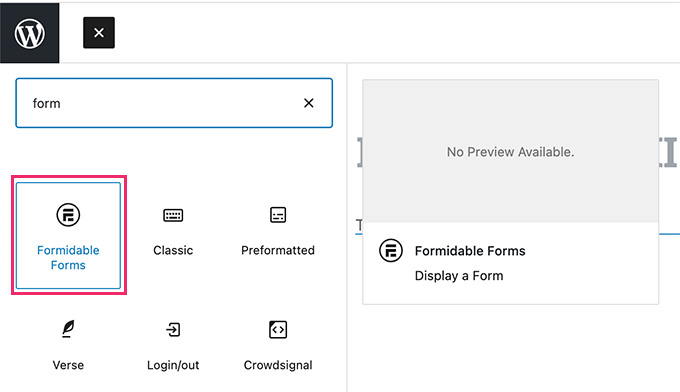Click the 'Display a Form' description
This screenshot has height=392, width=680.
(459, 276)
